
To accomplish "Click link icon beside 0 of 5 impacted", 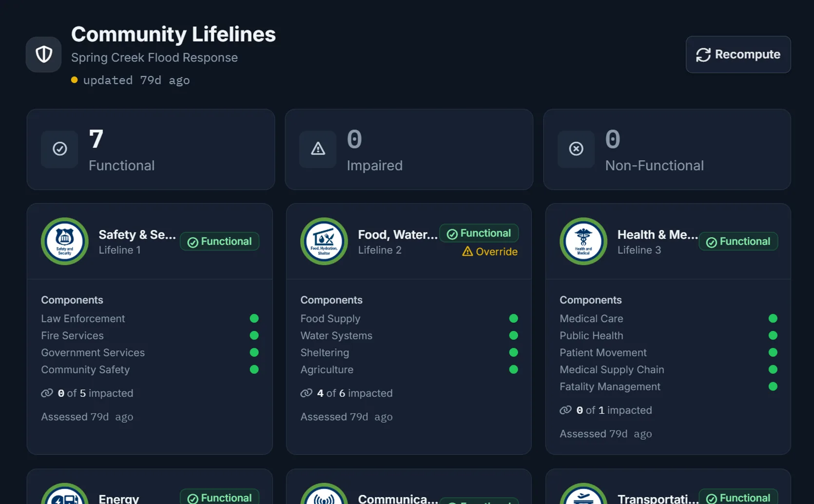I will pyautogui.click(x=47, y=393).
